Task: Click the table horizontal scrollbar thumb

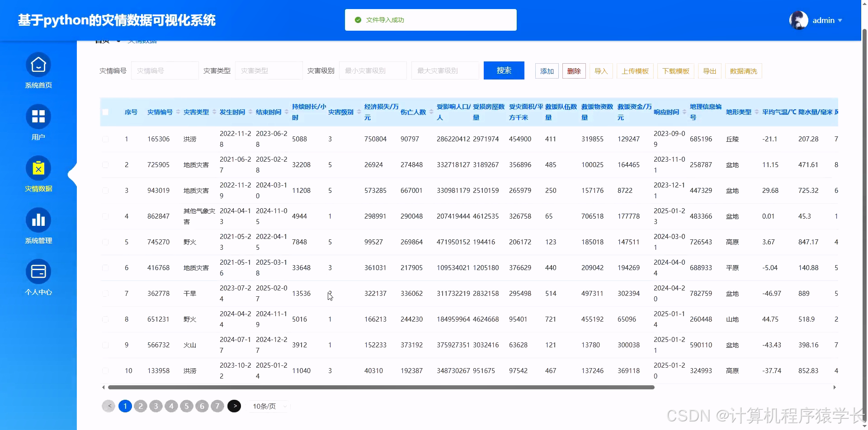Action: click(381, 387)
